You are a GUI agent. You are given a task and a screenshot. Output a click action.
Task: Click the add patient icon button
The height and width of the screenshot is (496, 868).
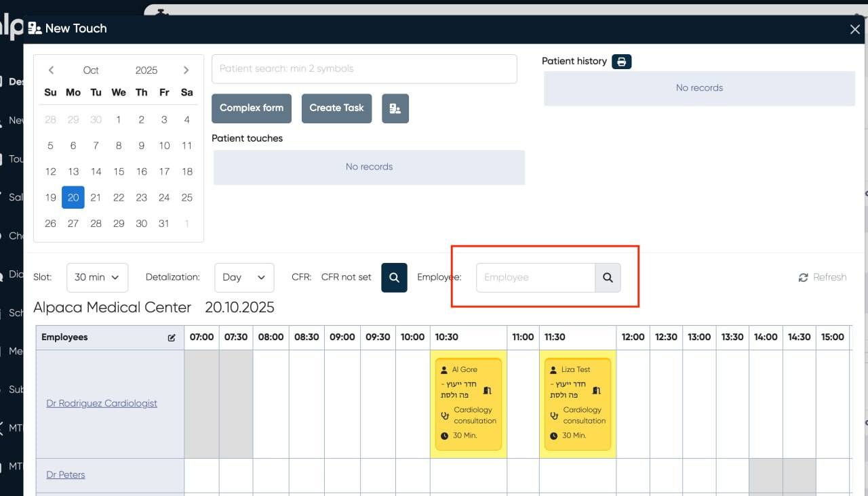395,108
